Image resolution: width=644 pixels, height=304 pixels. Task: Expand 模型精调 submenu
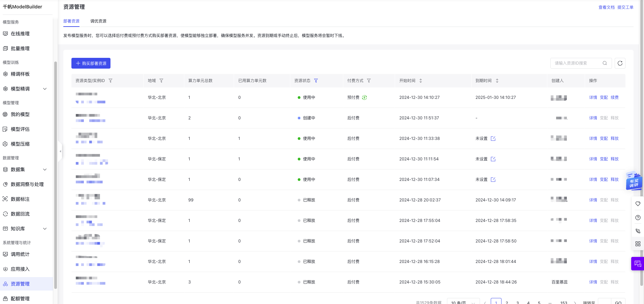point(45,89)
